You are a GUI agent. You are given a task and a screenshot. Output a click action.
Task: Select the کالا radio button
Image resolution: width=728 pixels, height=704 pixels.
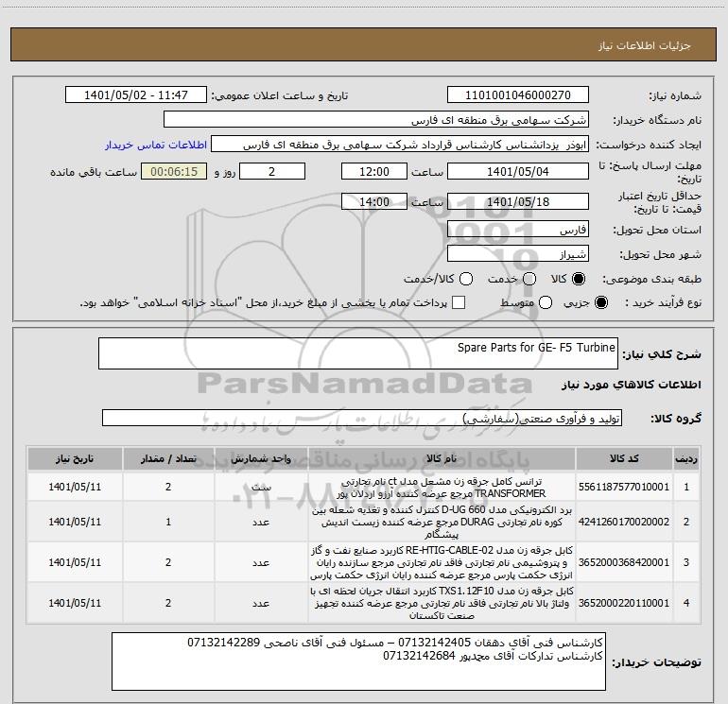[x=579, y=279]
